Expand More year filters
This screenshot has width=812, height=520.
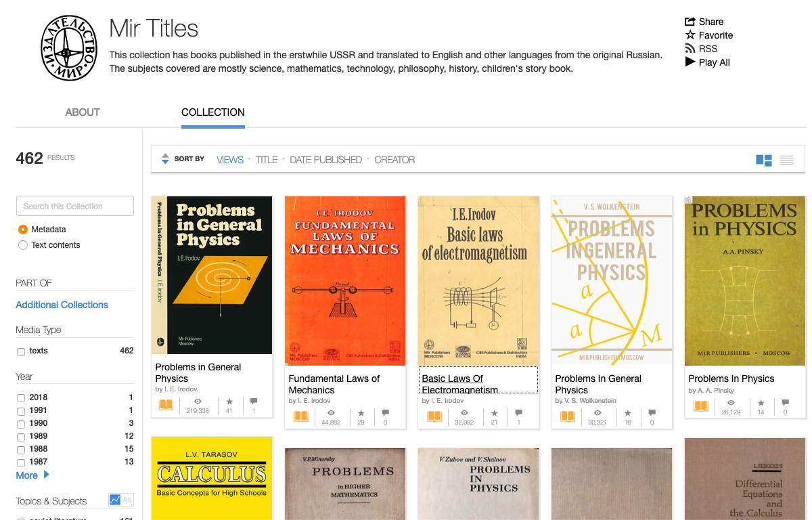pos(28,475)
